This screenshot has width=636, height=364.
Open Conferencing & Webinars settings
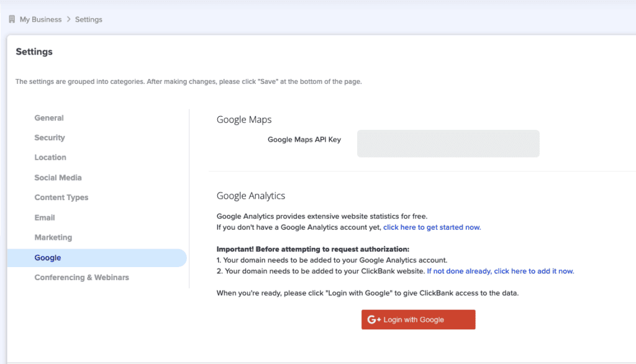pyautogui.click(x=81, y=278)
